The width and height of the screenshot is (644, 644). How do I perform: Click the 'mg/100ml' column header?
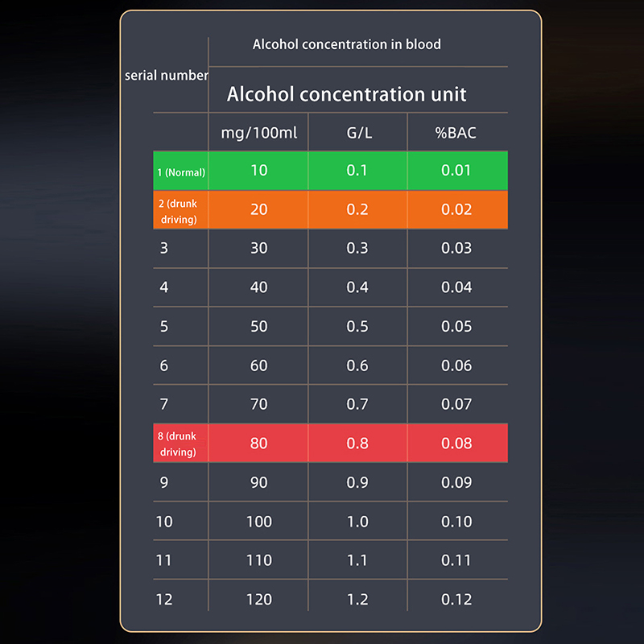click(x=258, y=133)
